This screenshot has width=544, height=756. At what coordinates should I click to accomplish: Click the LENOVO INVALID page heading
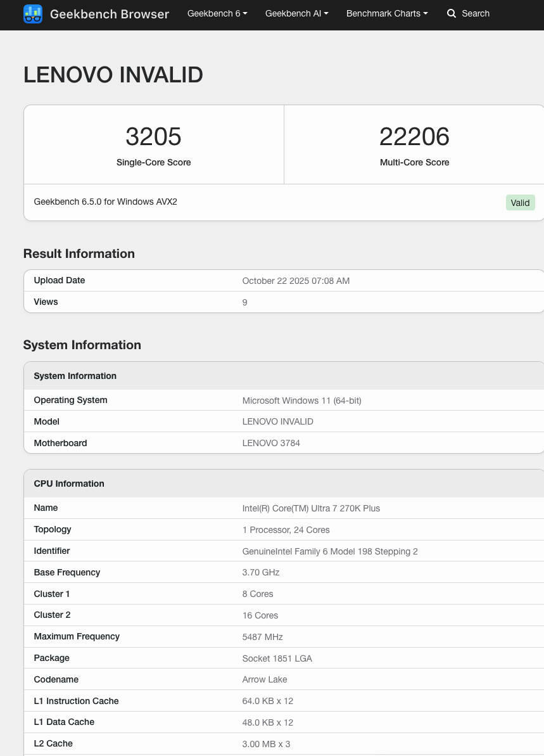click(113, 75)
